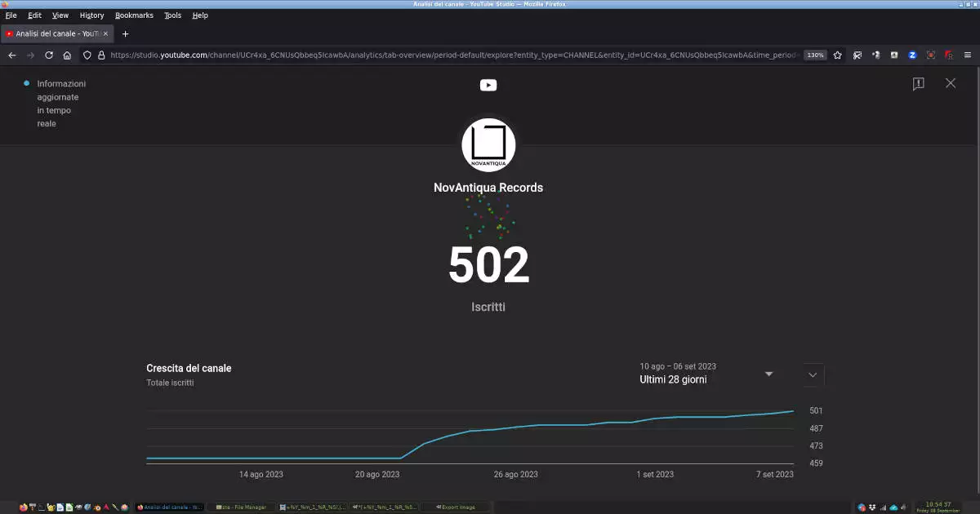Click the 10 ago – 06 set 2023 date range
The image size is (980, 514).
(678, 366)
